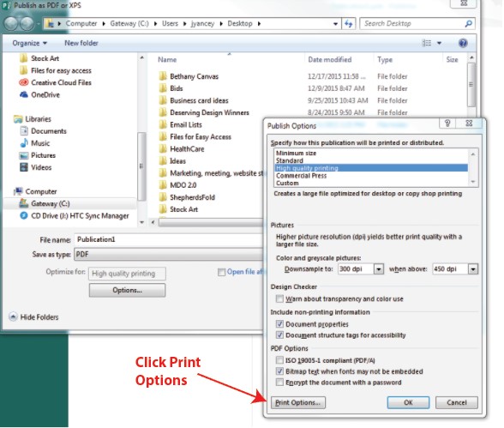Click the Publish Options help question button
This screenshot has width=504, height=428.
click(x=447, y=123)
